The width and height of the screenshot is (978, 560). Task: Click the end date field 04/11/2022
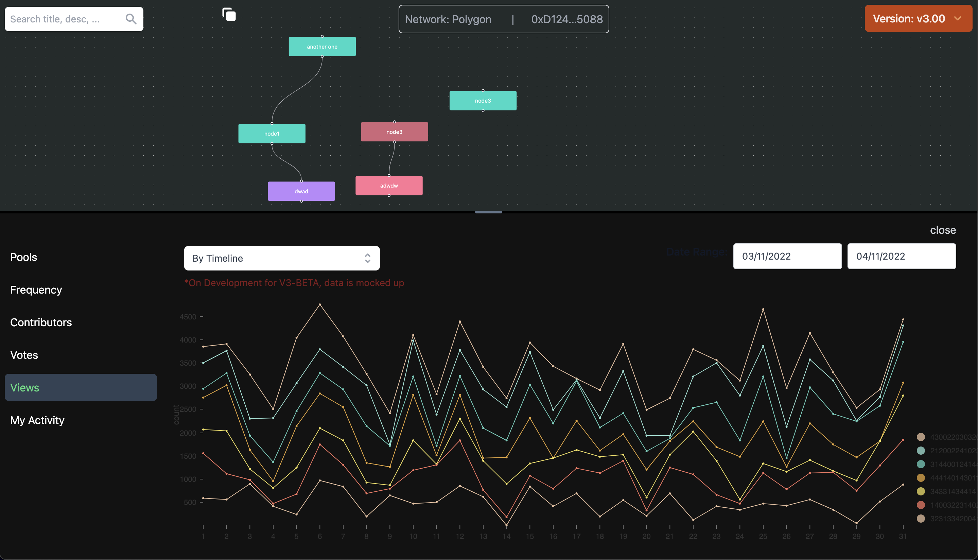click(x=901, y=256)
